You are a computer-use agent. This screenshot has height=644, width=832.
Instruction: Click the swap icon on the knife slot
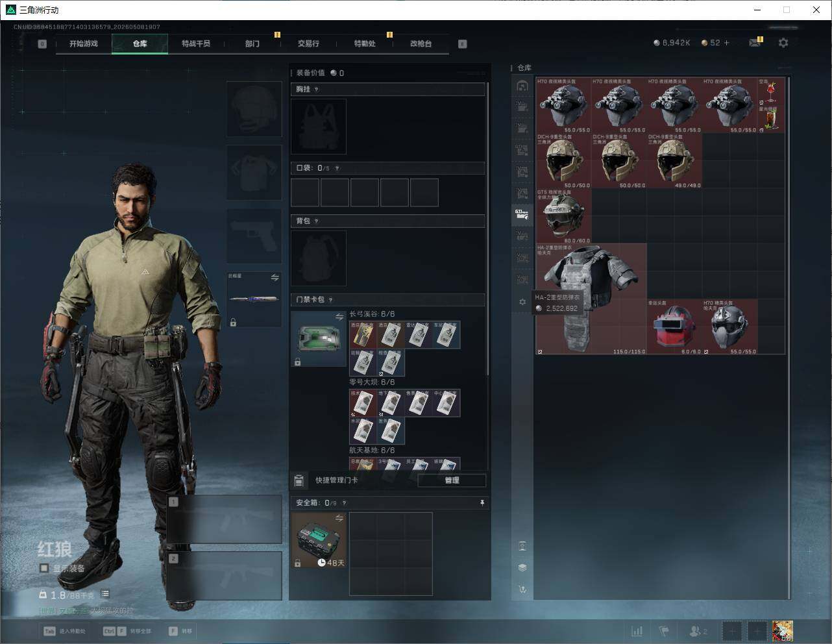coord(275,278)
